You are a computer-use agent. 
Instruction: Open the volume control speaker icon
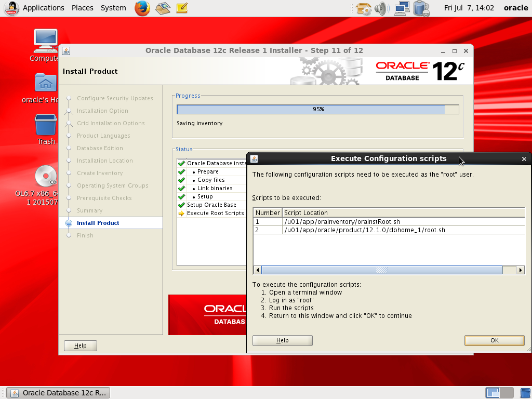(382, 8)
